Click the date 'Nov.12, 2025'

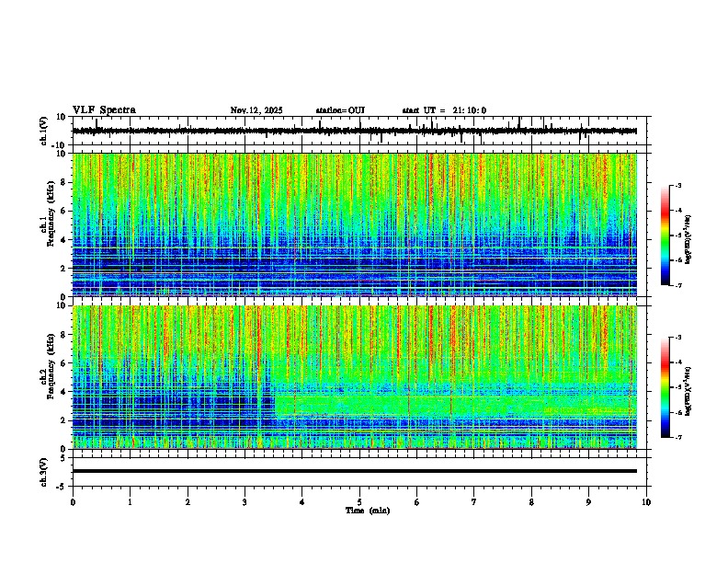pyautogui.click(x=256, y=110)
